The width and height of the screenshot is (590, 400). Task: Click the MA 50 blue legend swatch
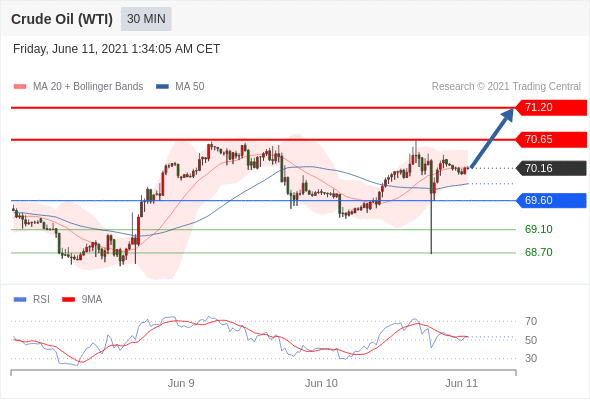[x=163, y=87]
